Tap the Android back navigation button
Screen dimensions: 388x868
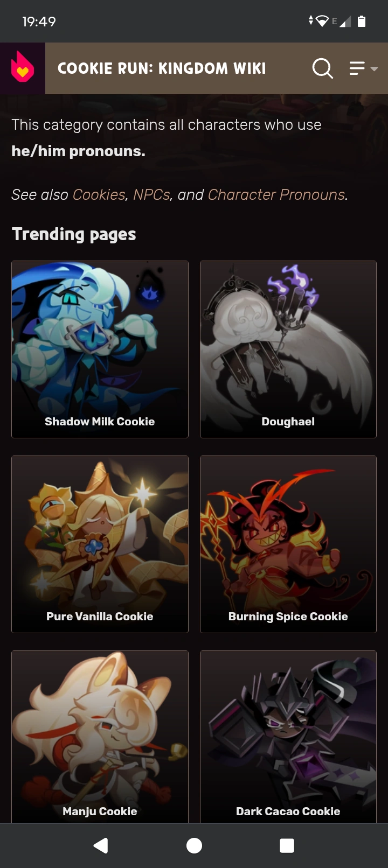101,845
